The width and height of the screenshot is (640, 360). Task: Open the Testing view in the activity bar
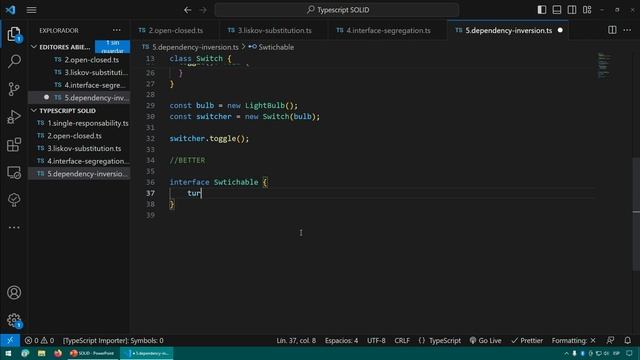click(14, 200)
